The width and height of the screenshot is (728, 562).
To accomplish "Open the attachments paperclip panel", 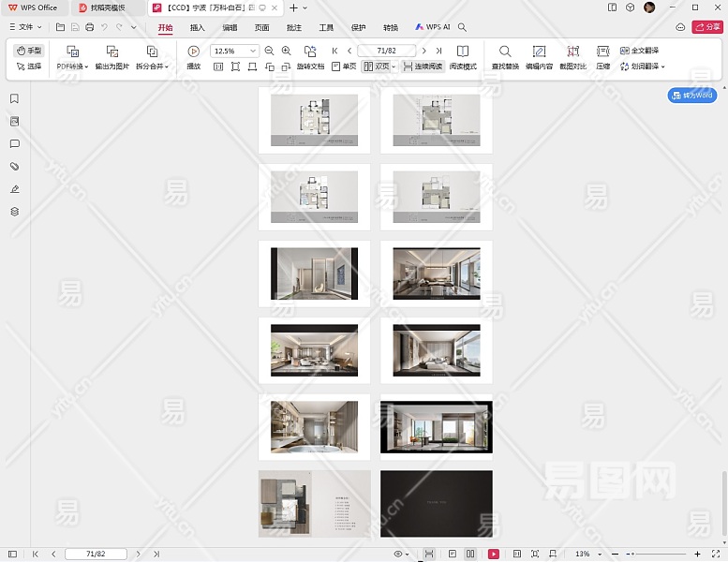I will [x=14, y=166].
